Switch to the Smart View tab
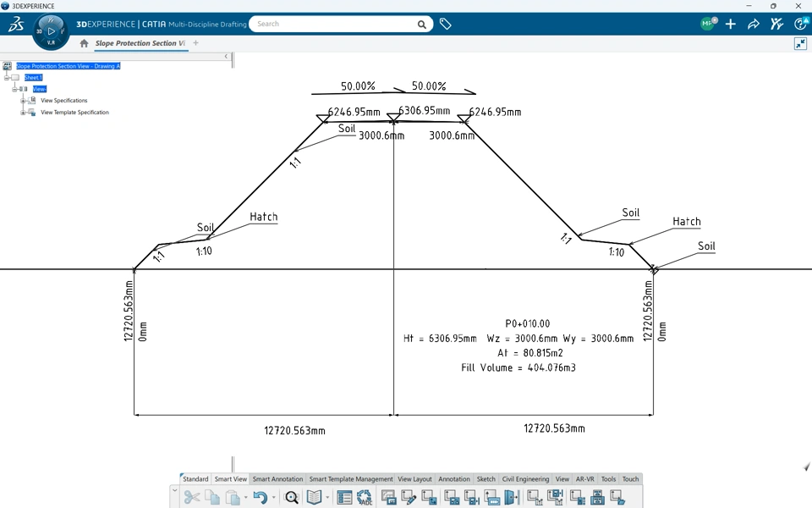Image resolution: width=812 pixels, height=508 pixels. pos(230,479)
